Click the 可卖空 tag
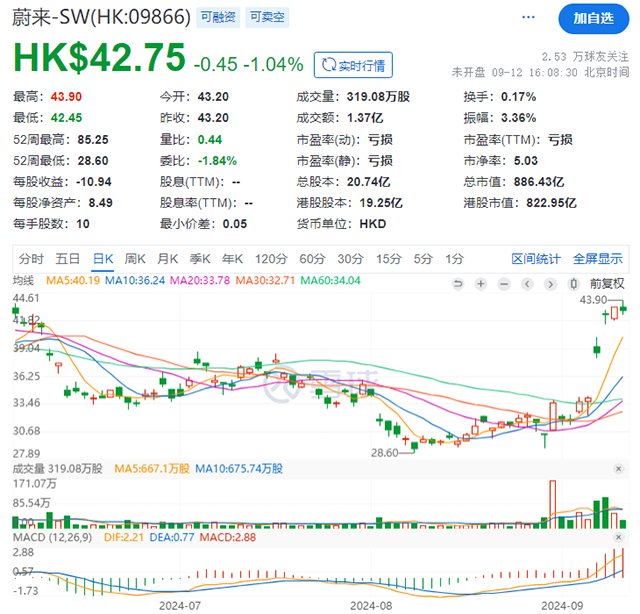Screen dimensions: 640x614 tap(267, 17)
